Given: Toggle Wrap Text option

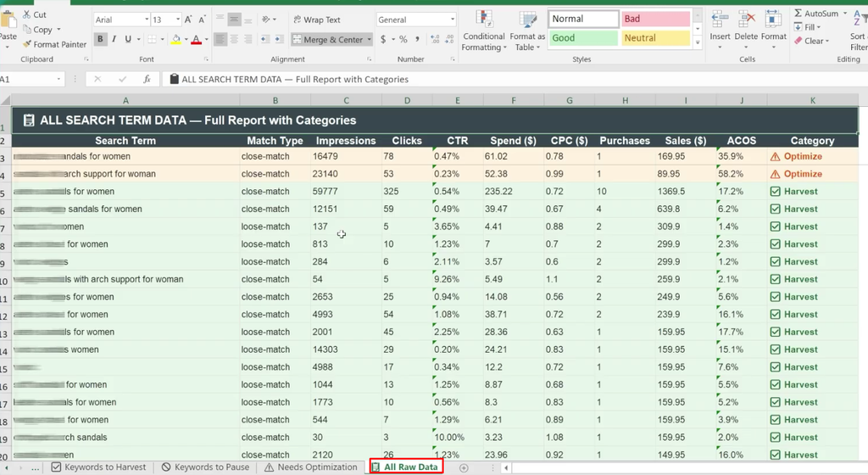Looking at the screenshot, I should point(316,20).
